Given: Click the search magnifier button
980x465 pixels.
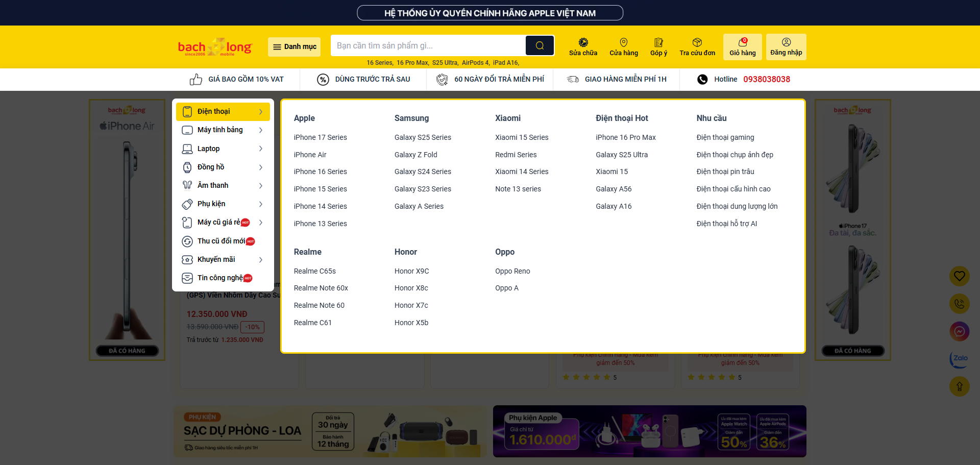Looking at the screenshot, I should coord(540,45).
